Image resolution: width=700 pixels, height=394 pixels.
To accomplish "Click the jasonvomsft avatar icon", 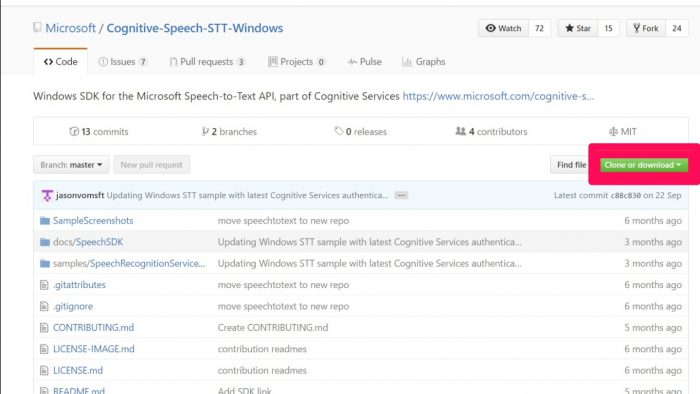I will click(47, 195).
